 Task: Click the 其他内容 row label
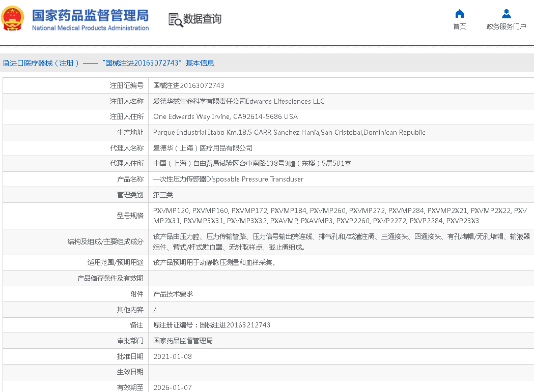tap(130, 310)
